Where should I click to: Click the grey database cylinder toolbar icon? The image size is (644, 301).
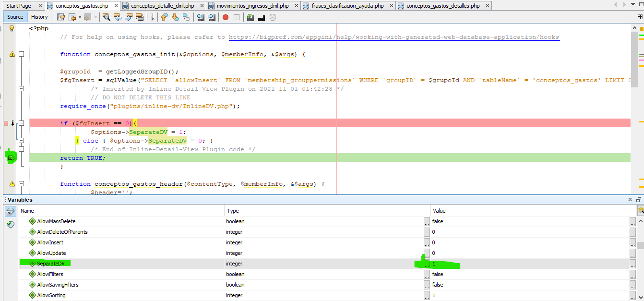coord(273,17)
